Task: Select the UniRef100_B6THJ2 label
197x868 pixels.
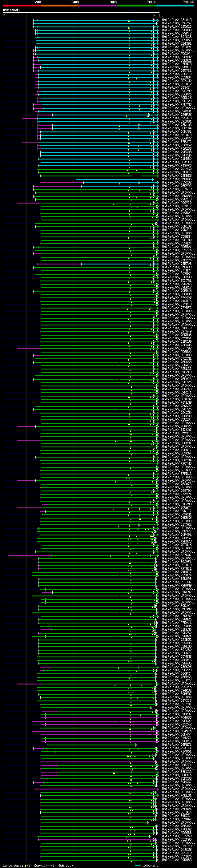Action: click(177, 84)
